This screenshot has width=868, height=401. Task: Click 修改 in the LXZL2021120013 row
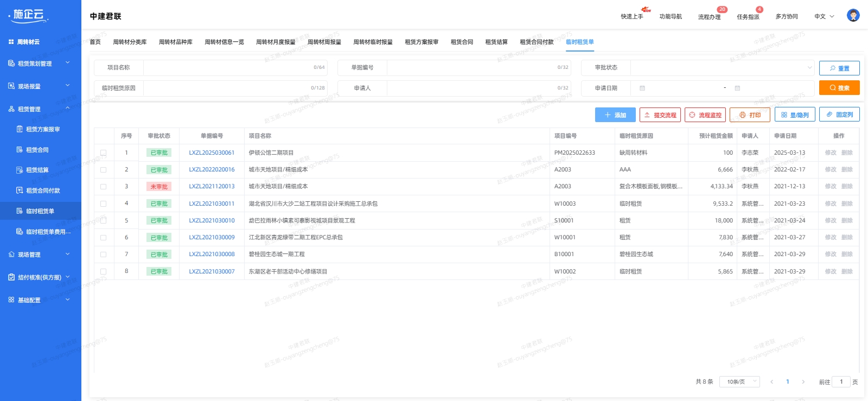tap(831, 187)
